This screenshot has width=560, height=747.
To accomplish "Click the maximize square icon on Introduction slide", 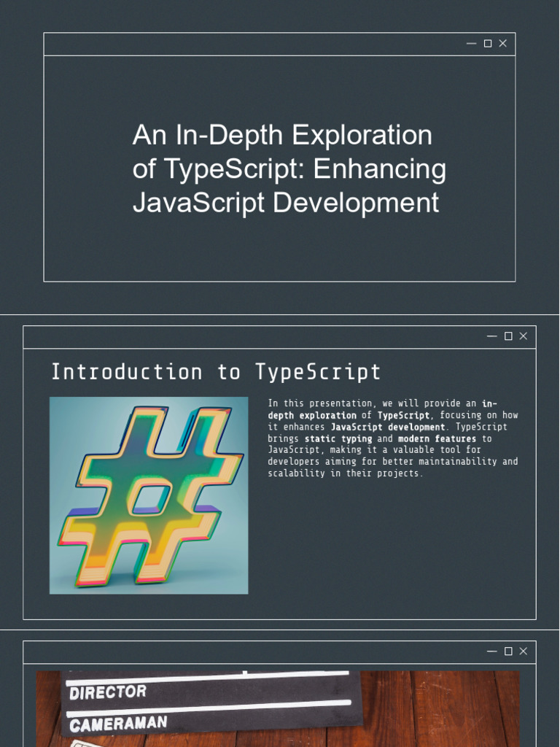I will [x=508, y=336].
